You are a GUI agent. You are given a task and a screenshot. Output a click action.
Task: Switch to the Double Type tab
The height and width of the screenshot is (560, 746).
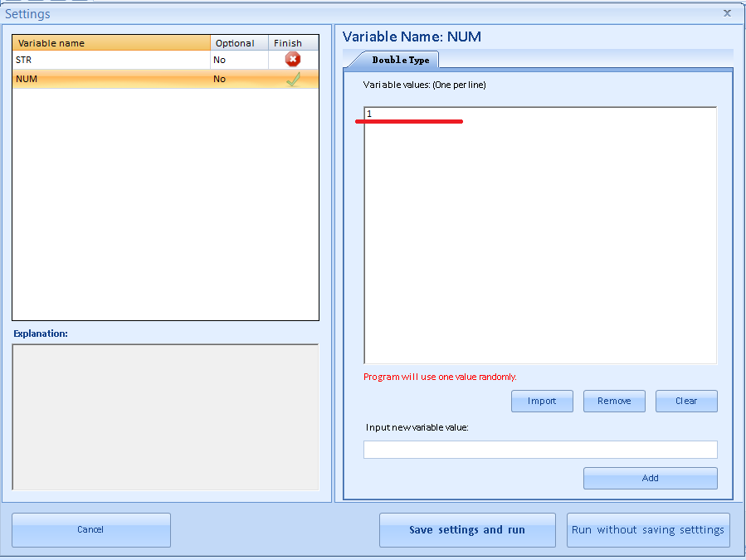(x=400, y=61)
